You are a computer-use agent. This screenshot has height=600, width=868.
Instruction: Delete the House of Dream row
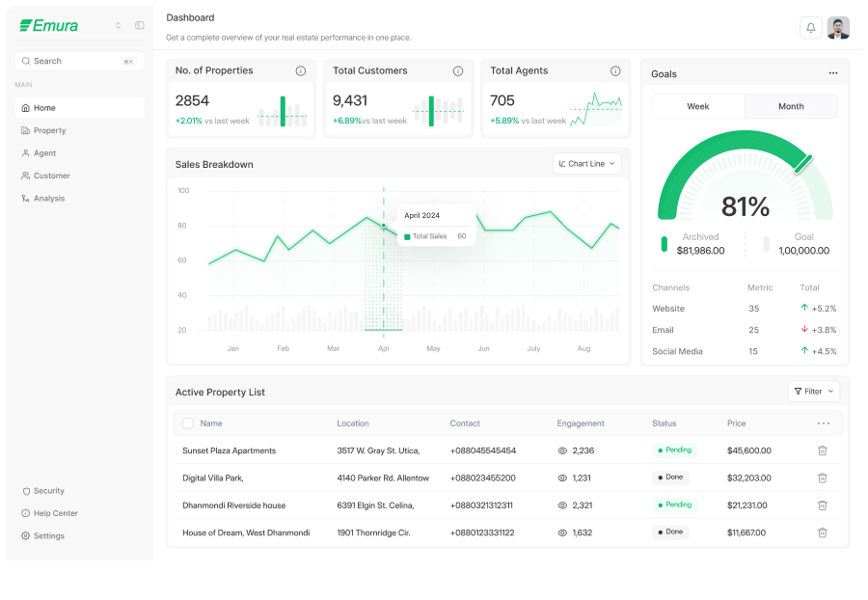pyautogui.click(x=822, y=532)
